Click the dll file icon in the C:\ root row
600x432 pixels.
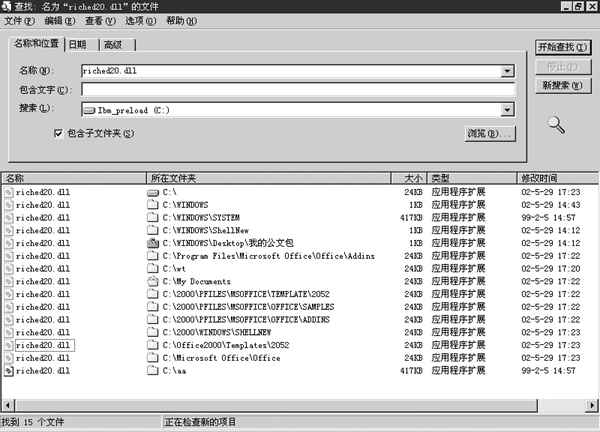pyautogui.click(x=8, y=192)
